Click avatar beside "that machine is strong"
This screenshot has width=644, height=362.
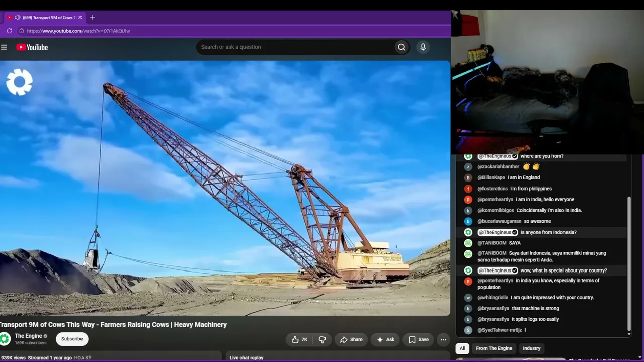tap(468, 308)
